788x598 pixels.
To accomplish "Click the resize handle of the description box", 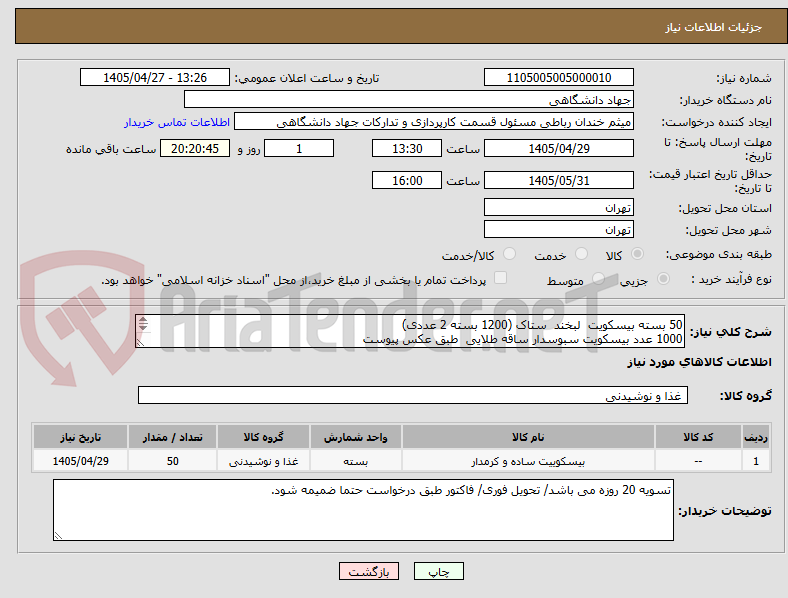I will point(141,342).
